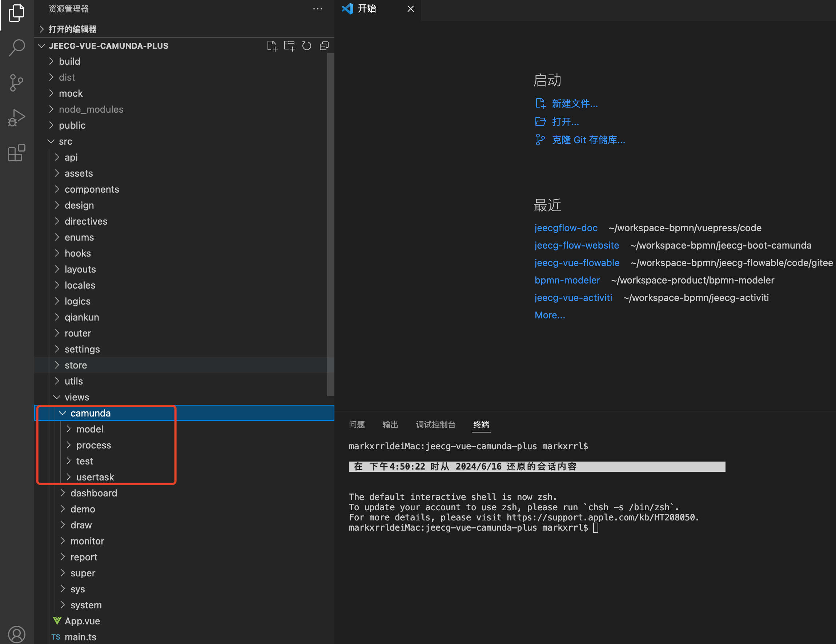Expand the usertask folder
836x644 pixels.
(184, 477)
